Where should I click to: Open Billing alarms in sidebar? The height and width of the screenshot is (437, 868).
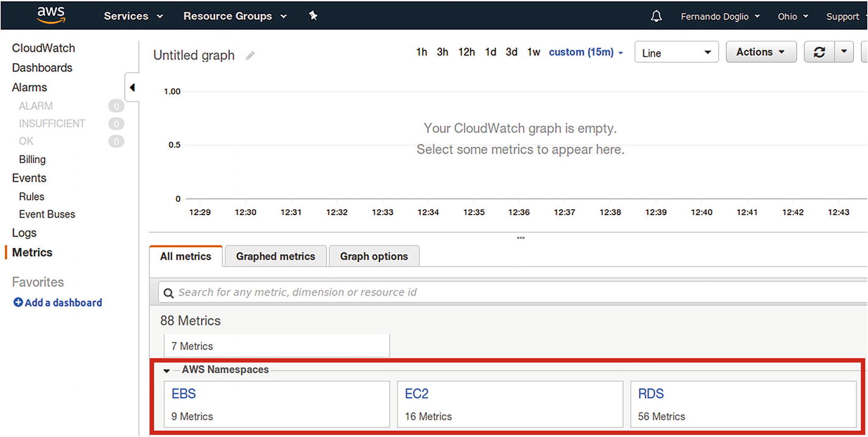32,159
